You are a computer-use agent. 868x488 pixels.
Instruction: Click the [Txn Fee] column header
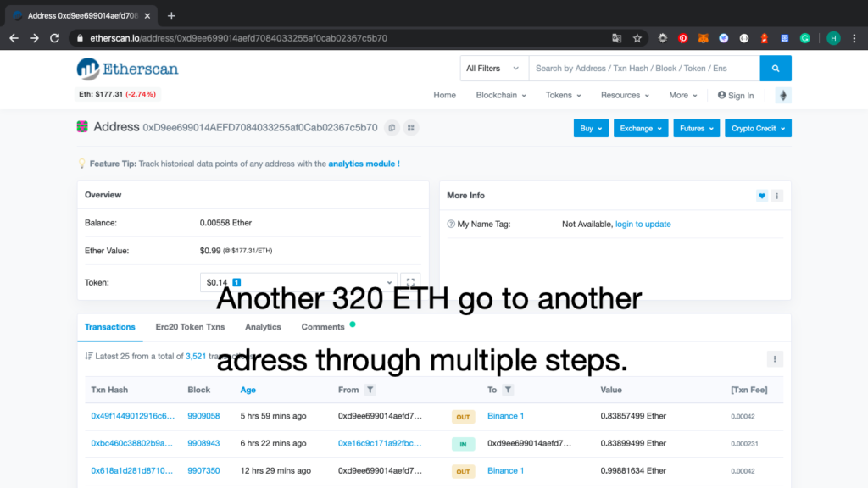[749, 390]
